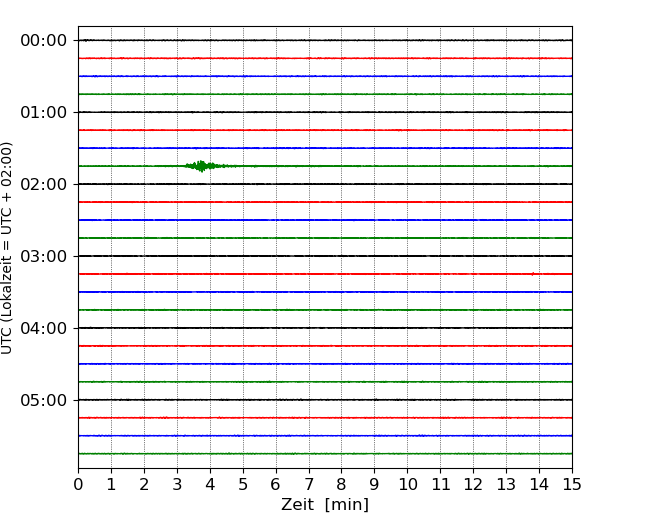Viewport: 650px width, 520px height.
Task: Click the 03:00 hour tick label
Action: 43,256
